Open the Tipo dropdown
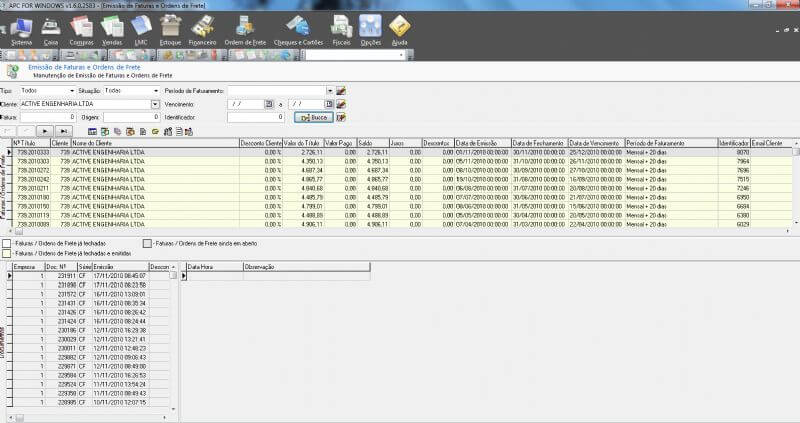Image resolution: width=800 pixels, height=423 pixels. pyautogui.click(x=71, y=91)
